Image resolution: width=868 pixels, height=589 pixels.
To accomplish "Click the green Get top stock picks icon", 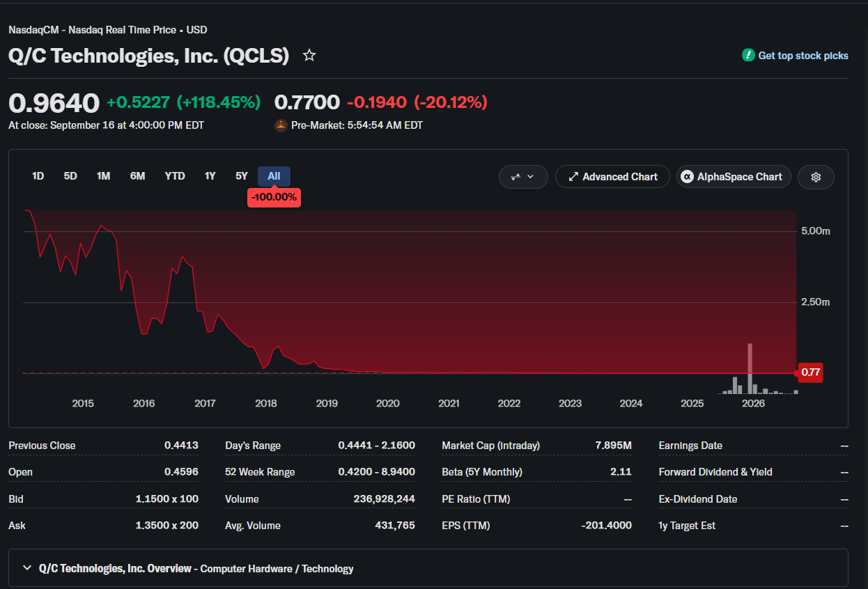I will coord(748,55).
